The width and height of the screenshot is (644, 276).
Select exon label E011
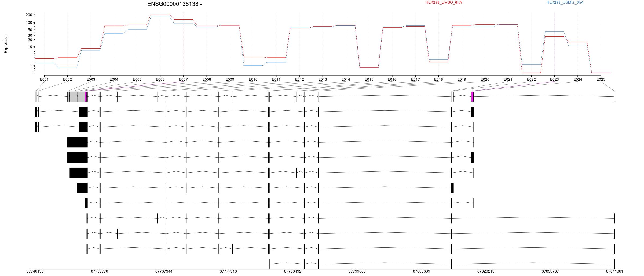276,79
